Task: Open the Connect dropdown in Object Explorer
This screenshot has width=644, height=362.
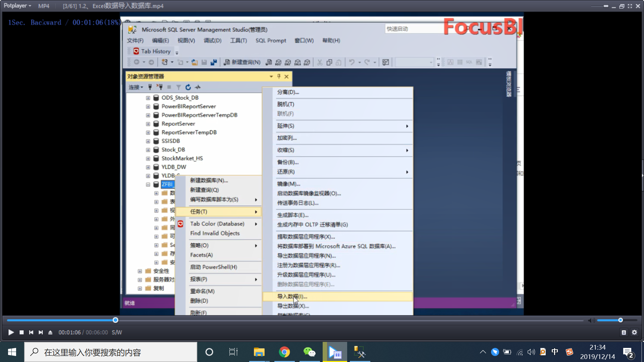Action: tap(136, 87)
